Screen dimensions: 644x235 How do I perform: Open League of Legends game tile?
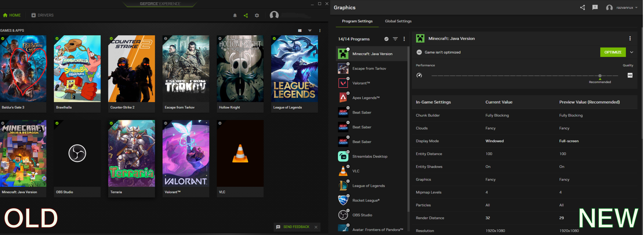coord(295,74)
